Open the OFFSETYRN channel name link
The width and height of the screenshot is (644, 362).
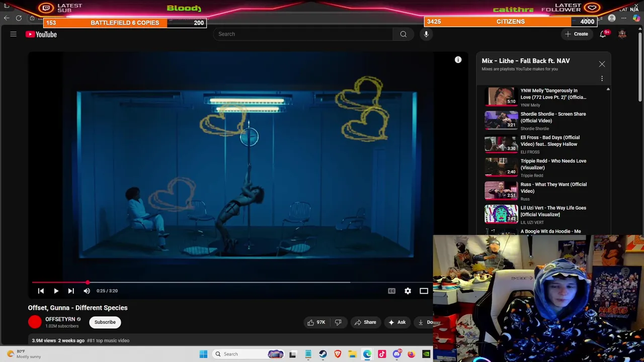pos(60,319)
